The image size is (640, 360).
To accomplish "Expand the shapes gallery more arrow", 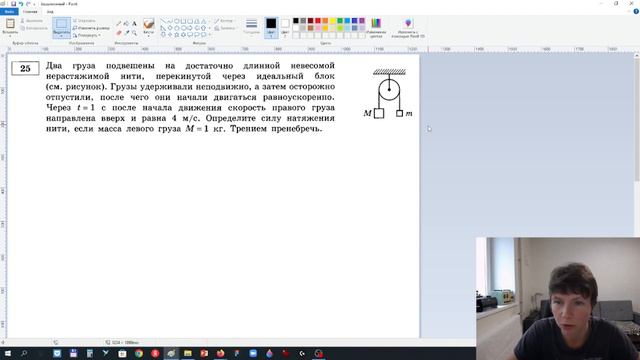I will 210,35.
